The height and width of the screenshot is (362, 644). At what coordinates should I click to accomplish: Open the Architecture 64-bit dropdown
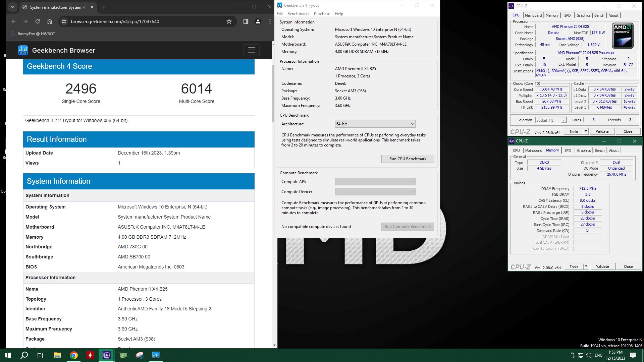point(375,124)
